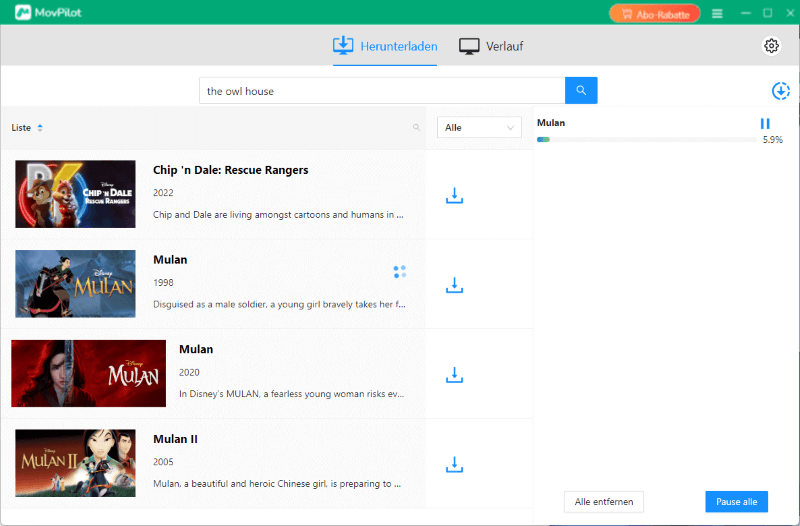Toggle the download queue circle icon

[x=781, y=91]
